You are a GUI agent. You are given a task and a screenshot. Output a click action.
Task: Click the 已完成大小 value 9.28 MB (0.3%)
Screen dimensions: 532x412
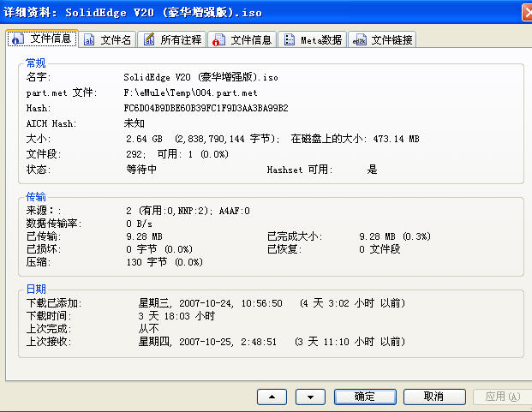click(395, 236)
